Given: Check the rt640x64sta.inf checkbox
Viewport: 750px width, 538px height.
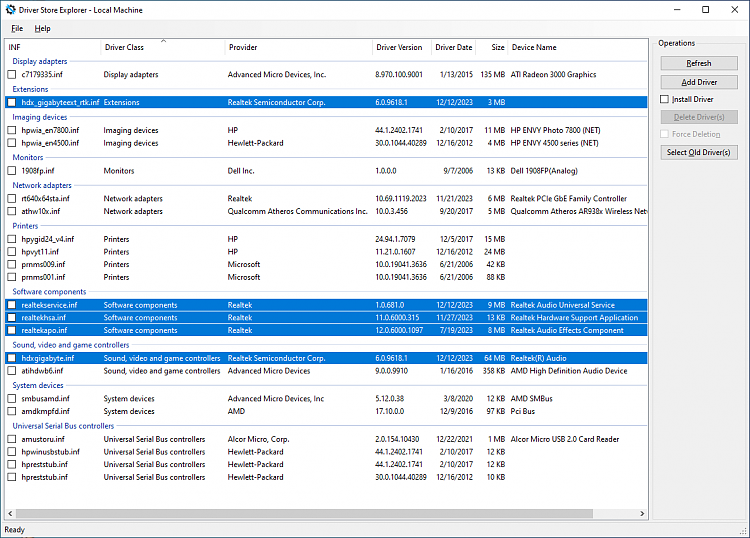Looking at the screenshot, I should 12,198.
